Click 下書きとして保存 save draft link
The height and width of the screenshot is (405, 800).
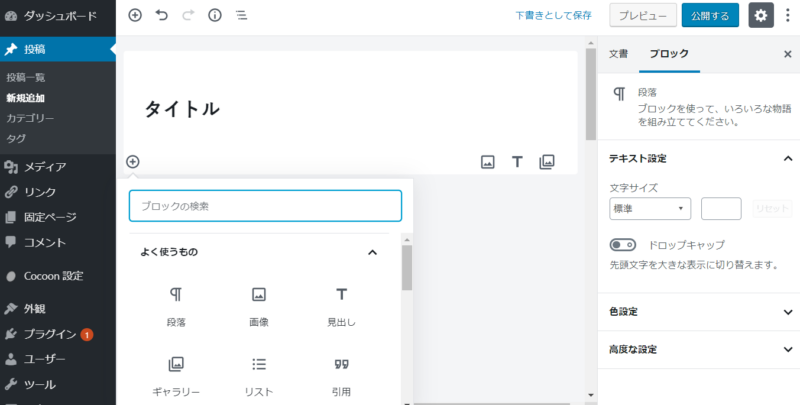coord(554,15)
